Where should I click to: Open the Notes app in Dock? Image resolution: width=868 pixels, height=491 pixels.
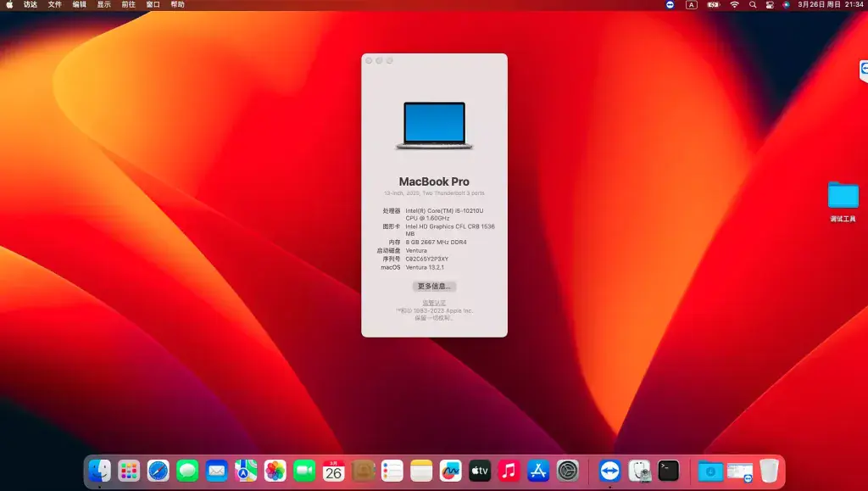point(421,471)
